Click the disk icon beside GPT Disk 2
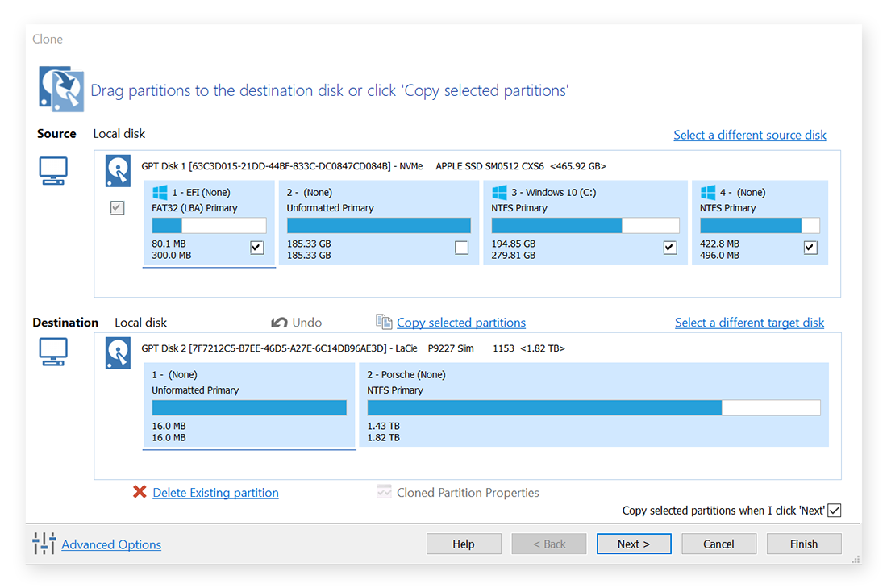The image size is (887, 588). [118, 352]
